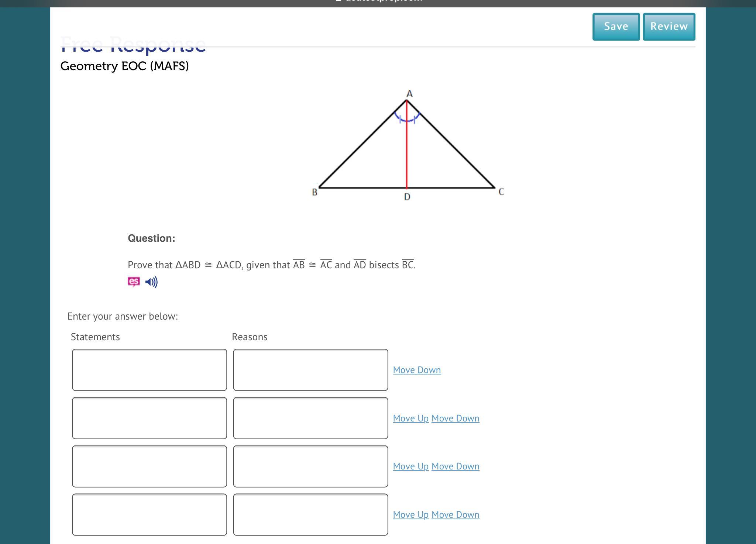Activate the fourth row Reasons field
Image resolution: width=756 pixels, height=544 pixels.
pos(310,514)
